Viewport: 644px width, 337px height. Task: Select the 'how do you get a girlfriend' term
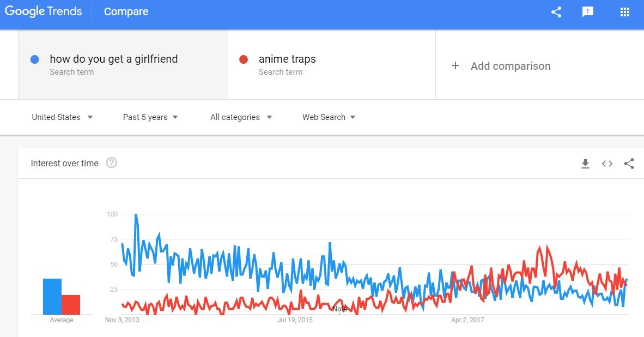tap(113, 59)
